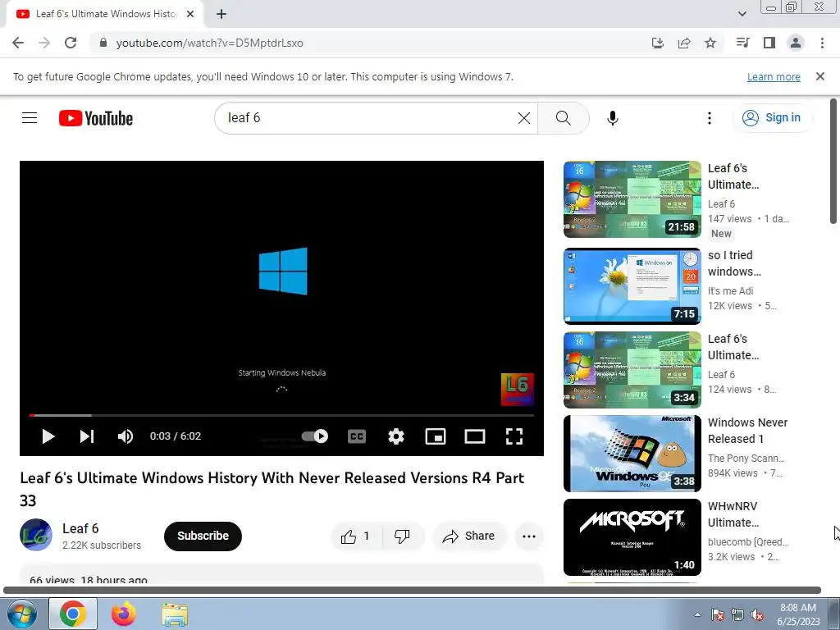Open the 1:40 Microsoft video thumbnail
840x630 pixels.
click(x=632, y=537)
